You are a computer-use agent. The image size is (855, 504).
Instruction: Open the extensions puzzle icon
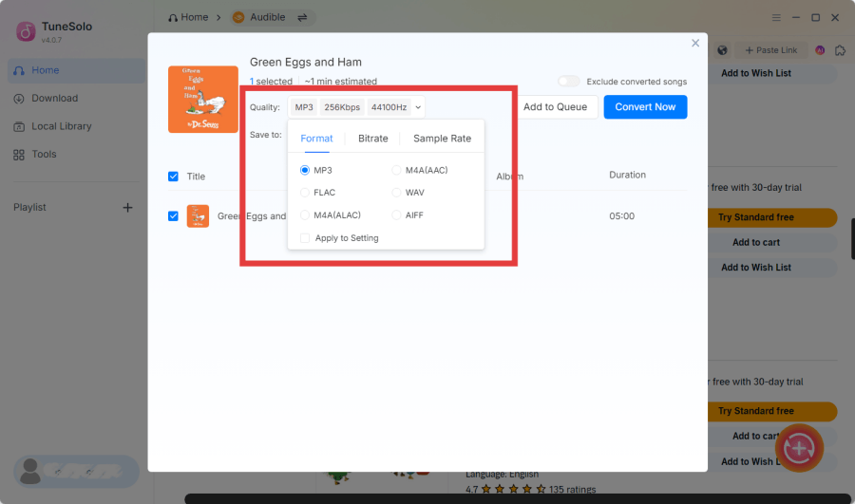click(841, 50)
